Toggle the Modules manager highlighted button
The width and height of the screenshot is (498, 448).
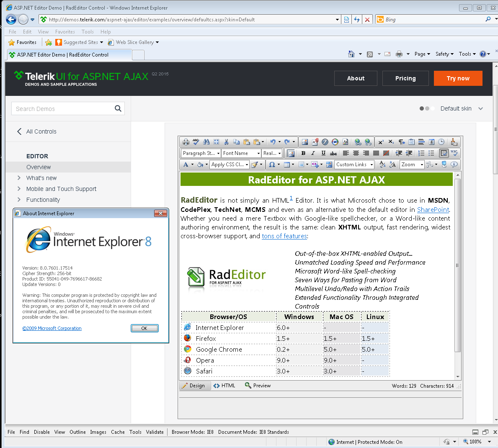click(444, 153)
